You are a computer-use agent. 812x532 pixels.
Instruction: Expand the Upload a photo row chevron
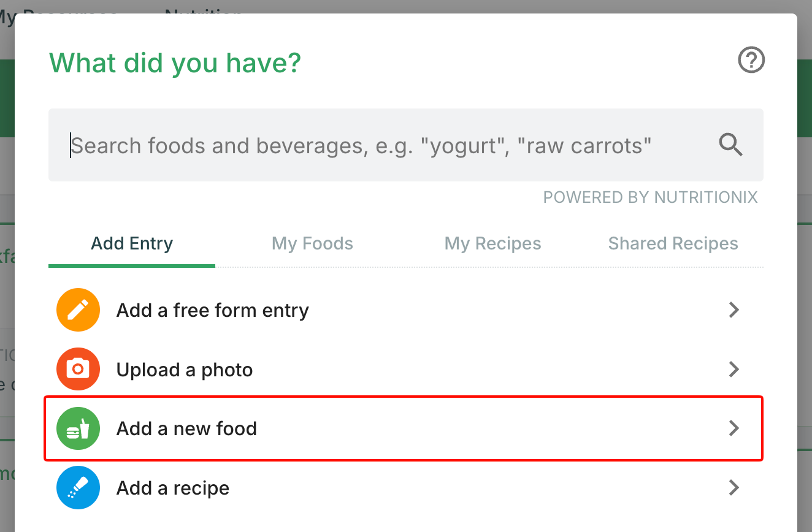pyautogui.click(x=733, y=369)
